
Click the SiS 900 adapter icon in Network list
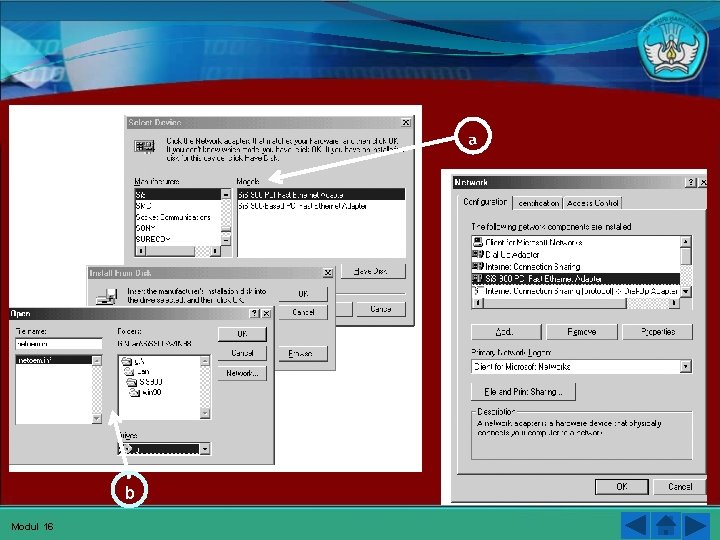pyautogui.click(x=478, y=278)
